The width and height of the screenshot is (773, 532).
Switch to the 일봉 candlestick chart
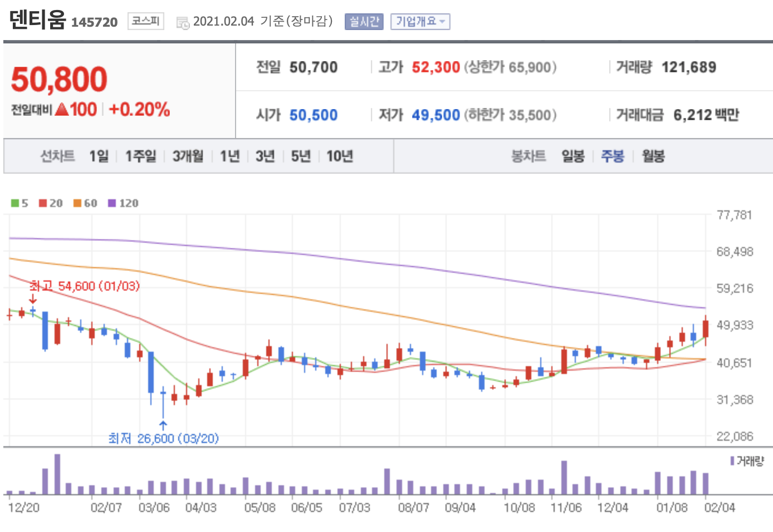point(573,156)
